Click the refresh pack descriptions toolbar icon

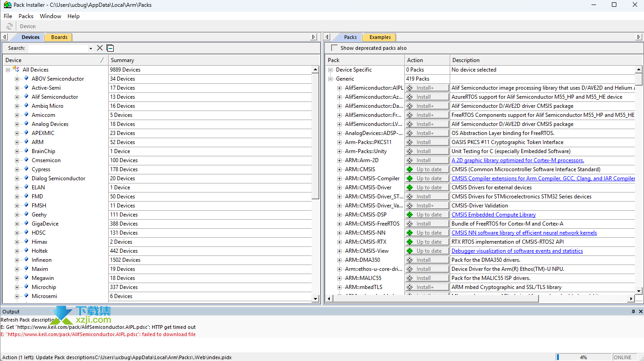click(x=9, y=26)
